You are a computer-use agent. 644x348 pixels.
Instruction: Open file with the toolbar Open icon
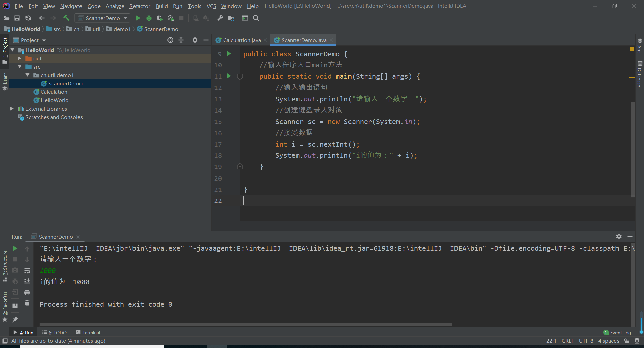point(6,18)
